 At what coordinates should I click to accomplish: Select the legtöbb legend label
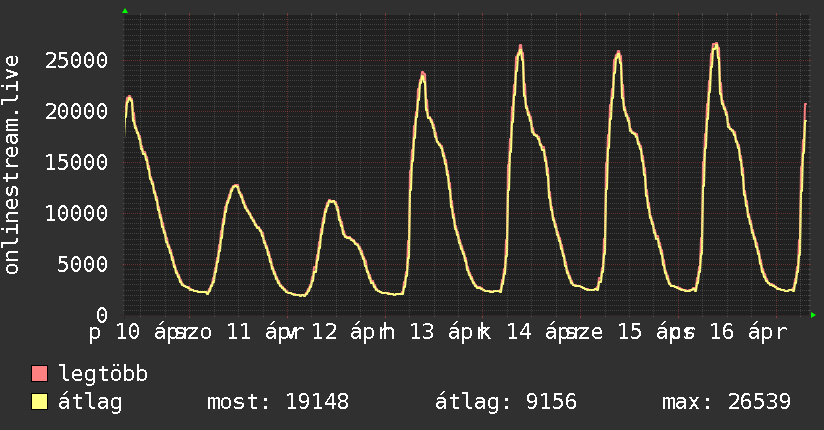click(x=103, y=373)
